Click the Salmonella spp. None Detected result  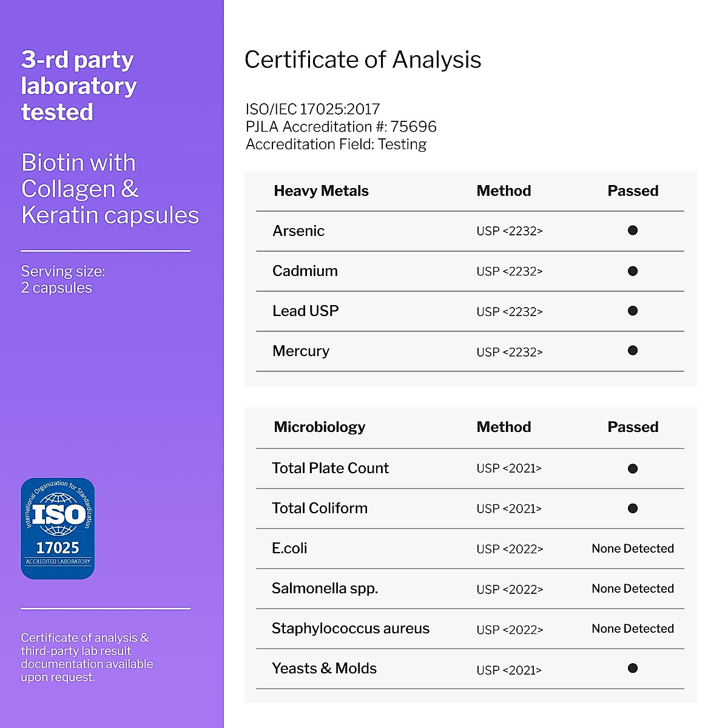633,588
